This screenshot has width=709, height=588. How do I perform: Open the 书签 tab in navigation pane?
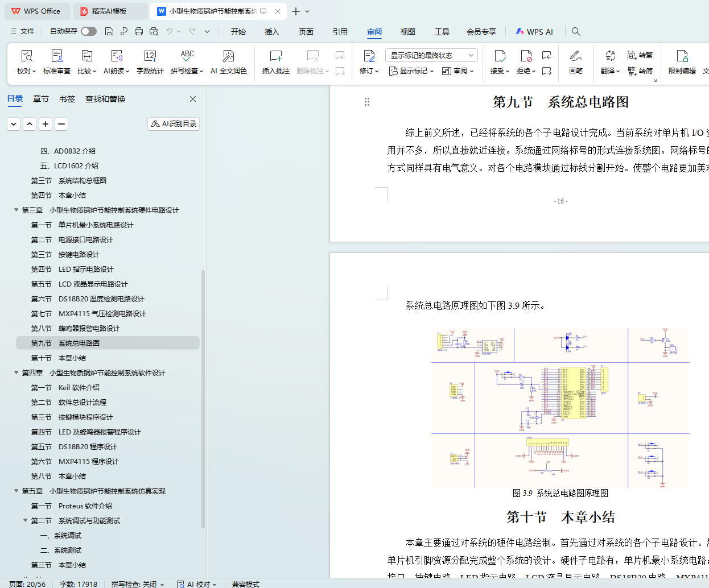[67, 99]
